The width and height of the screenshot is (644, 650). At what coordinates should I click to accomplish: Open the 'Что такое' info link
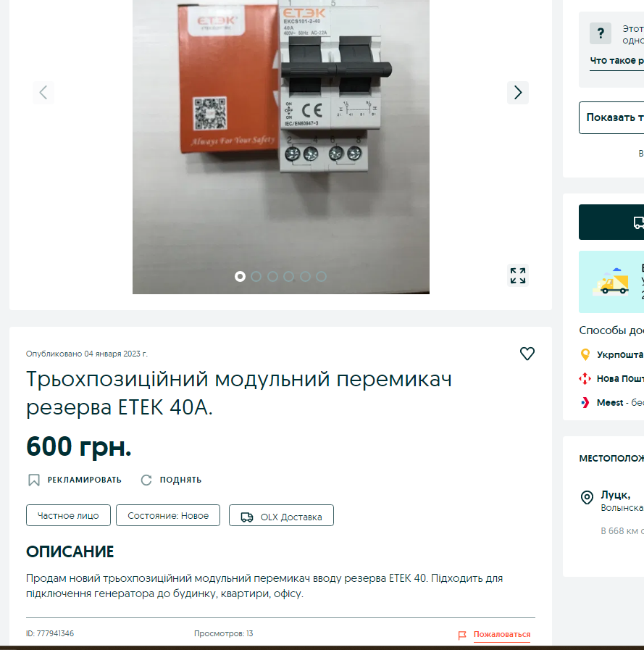coord(616,61)
